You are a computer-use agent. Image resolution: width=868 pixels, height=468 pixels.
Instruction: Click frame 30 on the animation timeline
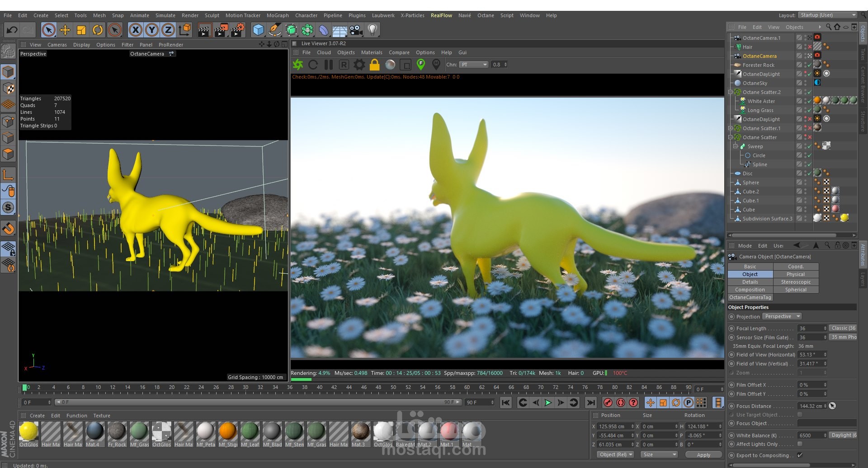pyautogui.click(x=245, y=387)
